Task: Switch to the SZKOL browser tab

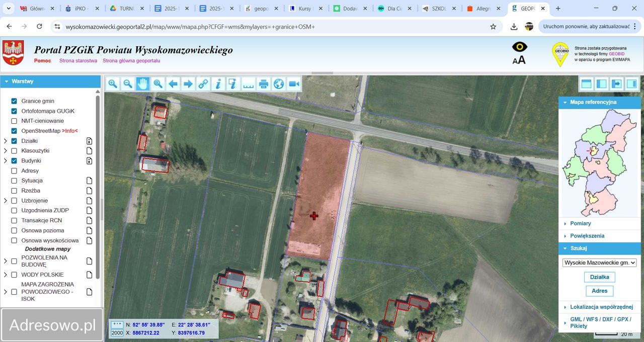Action: click(x=439, y=9)
